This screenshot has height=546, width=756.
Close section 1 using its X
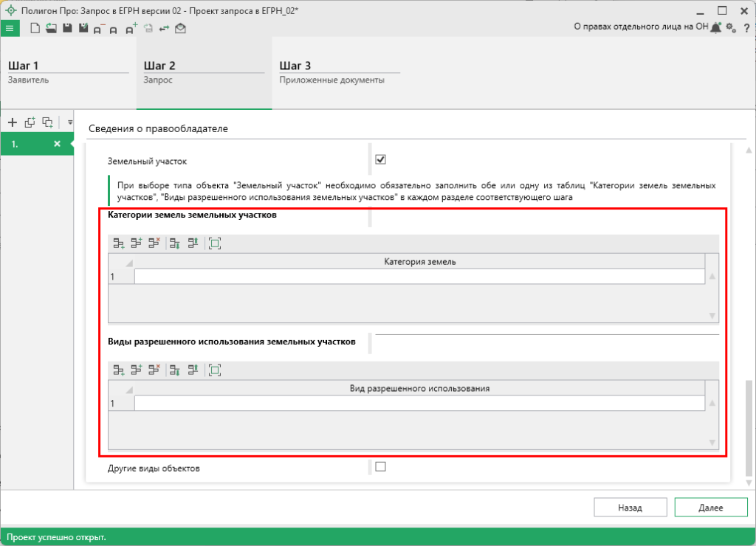[57, 144]
